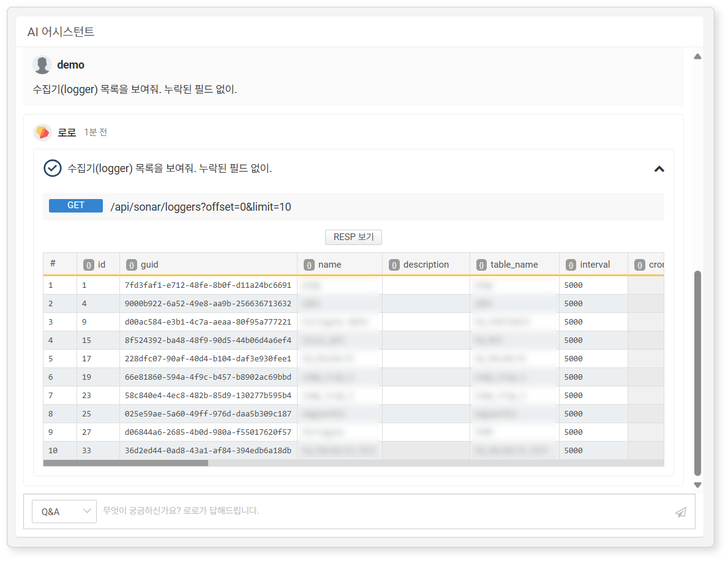The height and width of the screenshot is (561, 728).
Task: Click the task title beside the check icon
Action: coord(170,168)
